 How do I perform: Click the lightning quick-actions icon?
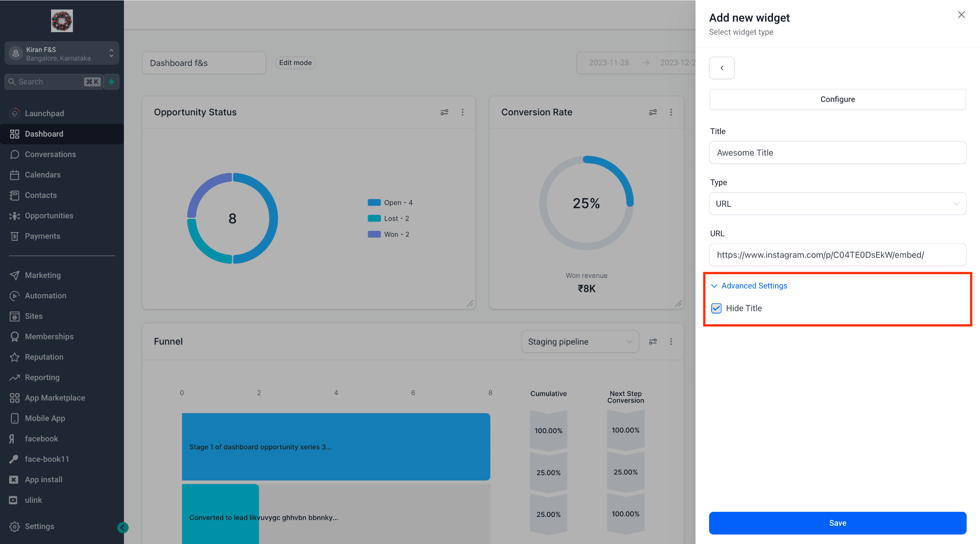coord(111,81)
